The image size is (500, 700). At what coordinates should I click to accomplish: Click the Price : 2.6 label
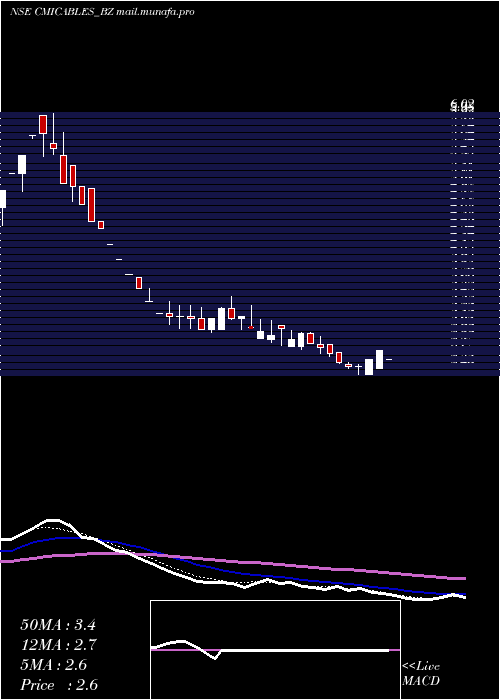pos(59,685)
